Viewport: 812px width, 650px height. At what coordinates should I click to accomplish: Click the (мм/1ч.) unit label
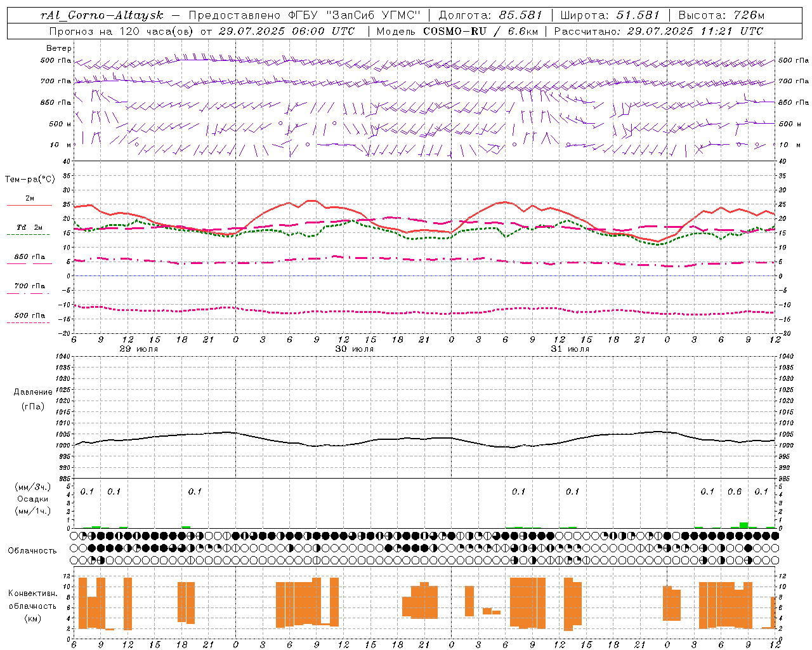click(x=33, y=511)
